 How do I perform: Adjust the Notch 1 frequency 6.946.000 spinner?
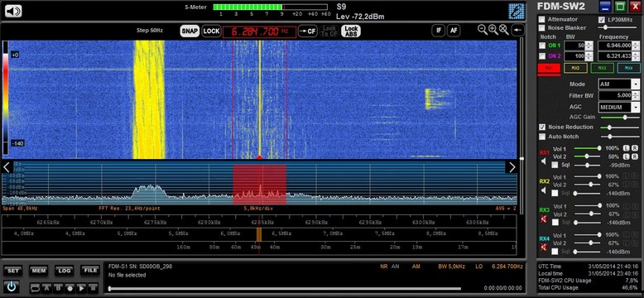(637, 46)
